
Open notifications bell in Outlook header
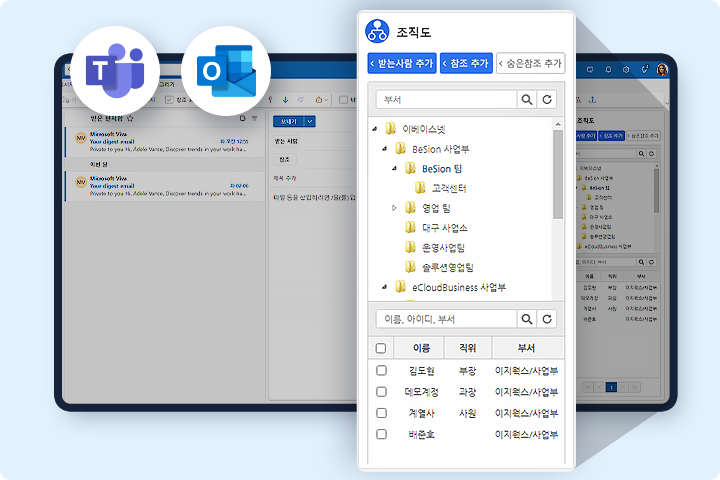[x=608, y=70]
